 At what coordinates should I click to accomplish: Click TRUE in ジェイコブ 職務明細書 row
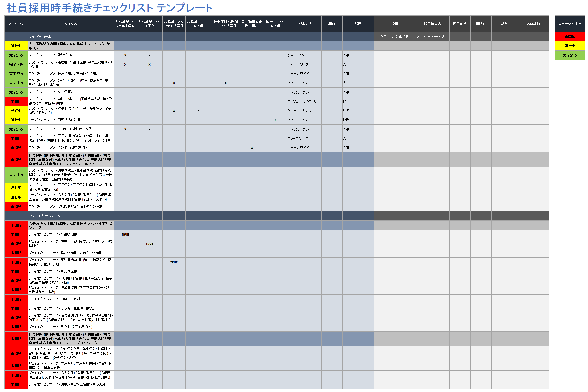pyautogui.click(x=125, y=234)
